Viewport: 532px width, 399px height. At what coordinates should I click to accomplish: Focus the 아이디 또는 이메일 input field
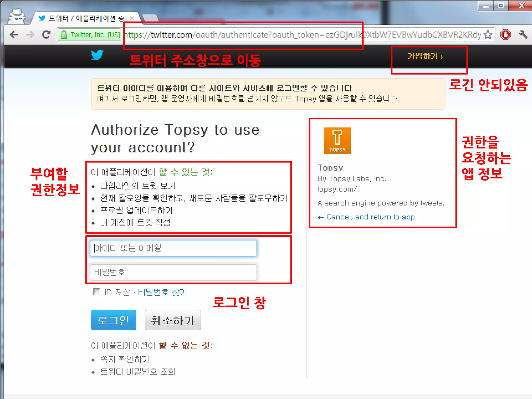(173, 248)
